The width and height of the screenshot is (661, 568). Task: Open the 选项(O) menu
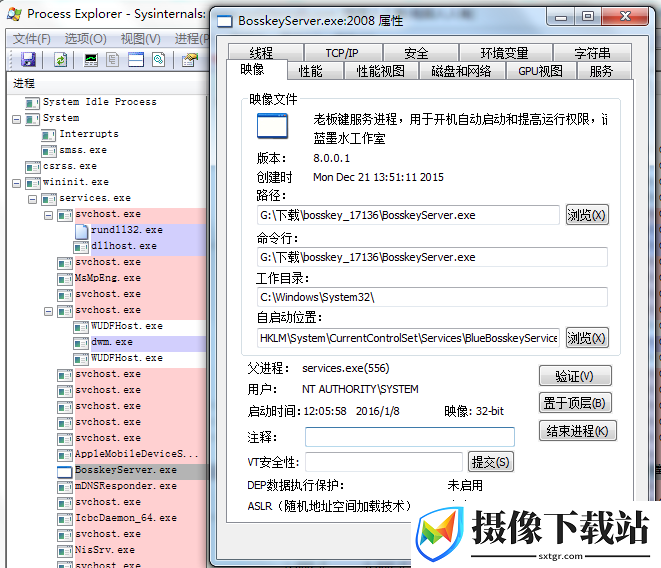[86, 39]
